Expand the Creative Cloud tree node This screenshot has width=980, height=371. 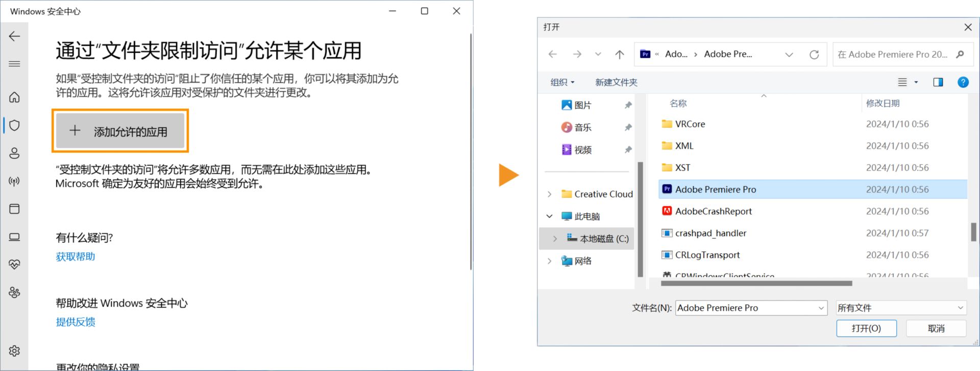[x=549, y=194]
